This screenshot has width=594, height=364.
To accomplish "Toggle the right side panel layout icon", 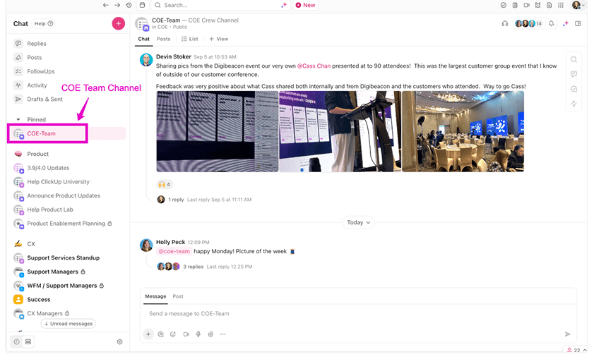I will click(578, 23).
